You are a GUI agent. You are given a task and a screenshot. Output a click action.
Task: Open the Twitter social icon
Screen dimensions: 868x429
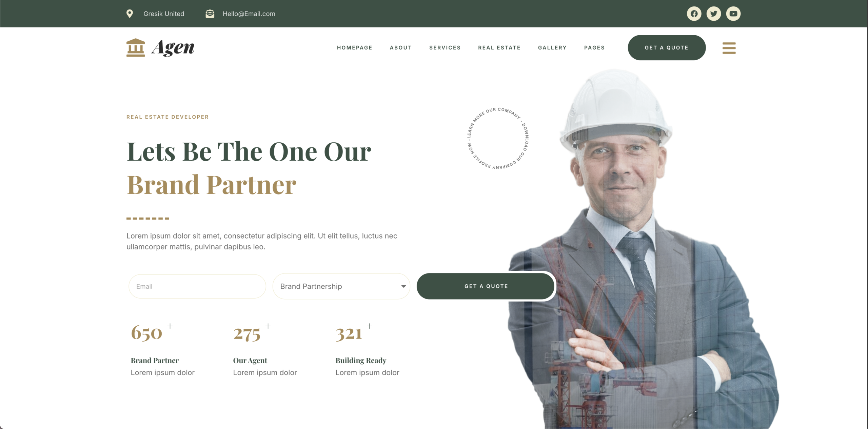[x=714, y=14]
